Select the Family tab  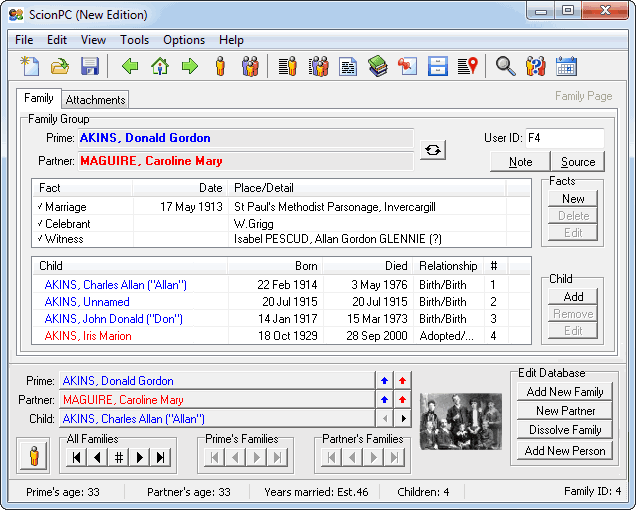click(39, 98)
